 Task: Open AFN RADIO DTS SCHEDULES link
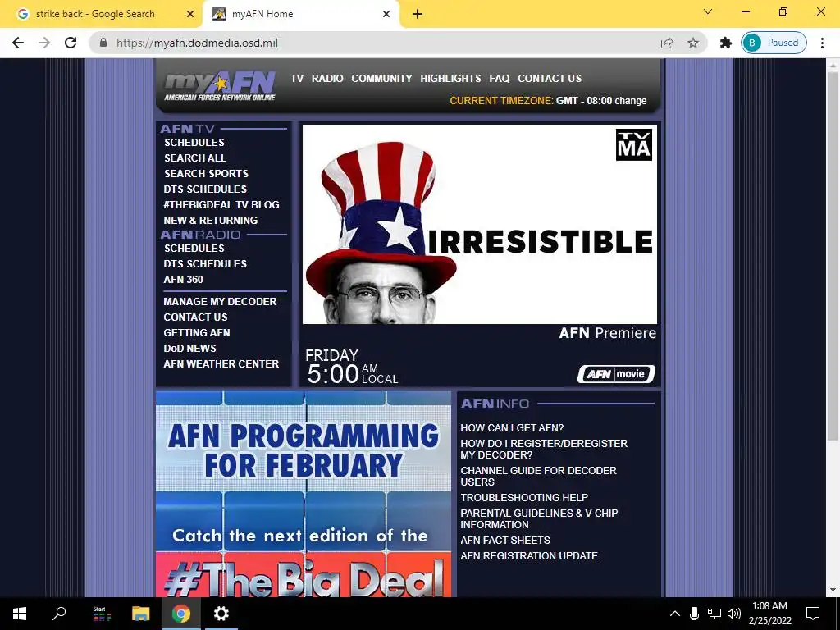point(205,263)
